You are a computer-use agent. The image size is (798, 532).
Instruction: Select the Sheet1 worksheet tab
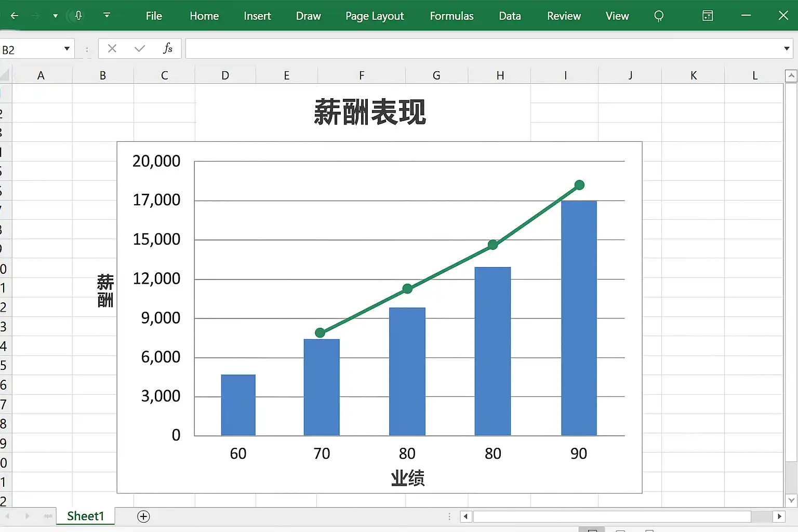(86, 516)
